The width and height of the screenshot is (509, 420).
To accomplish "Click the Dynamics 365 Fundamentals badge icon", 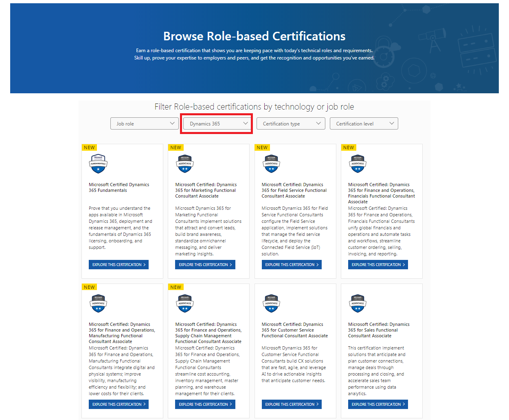I will pyautogui.click(x=98, y=164).
